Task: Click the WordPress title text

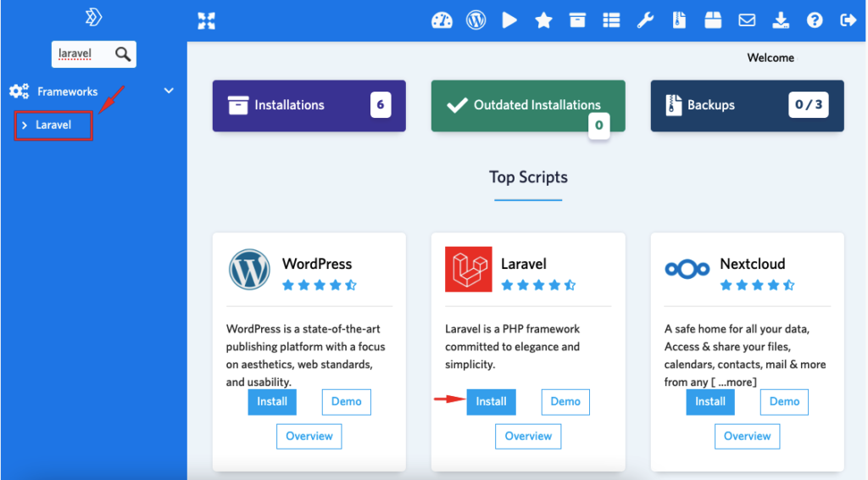Action: tap(317, 264)
